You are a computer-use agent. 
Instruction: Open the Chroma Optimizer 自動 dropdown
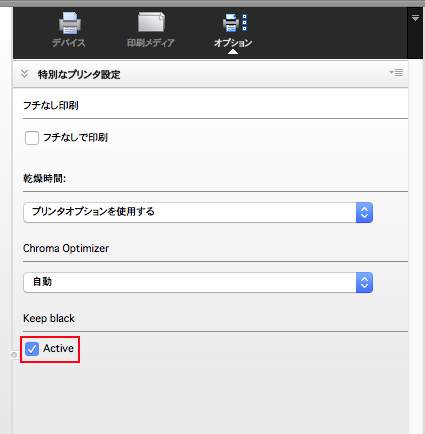(198, 283)
